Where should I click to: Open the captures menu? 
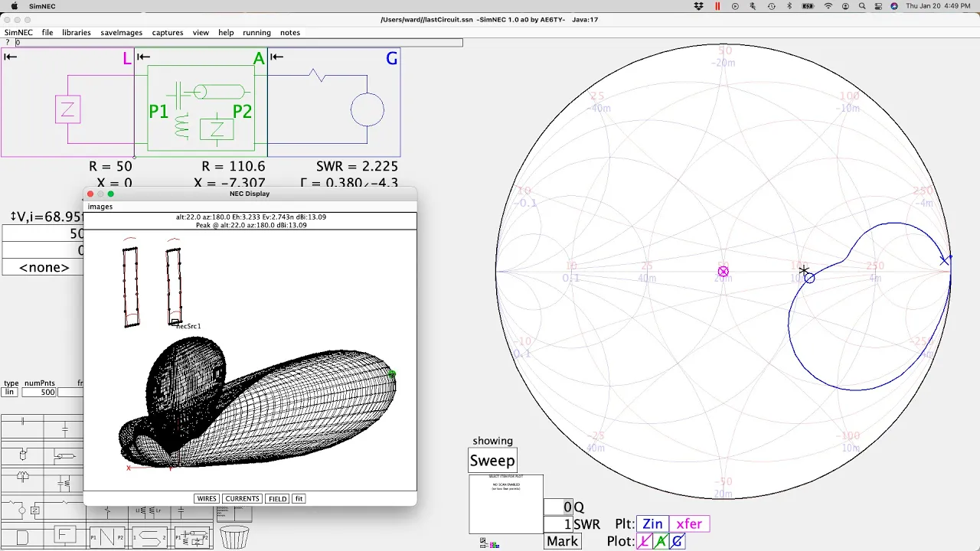pos(168,33)
